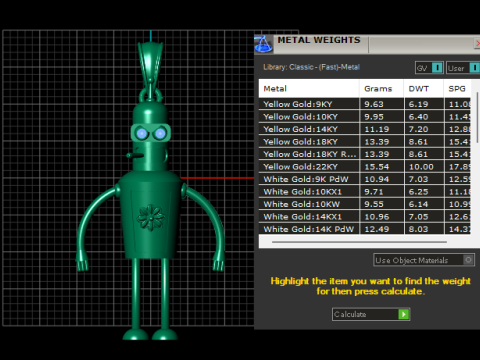This screenshot has height=360, width=480.
Task: Click the SPG column header
Action: pos(457,89)
